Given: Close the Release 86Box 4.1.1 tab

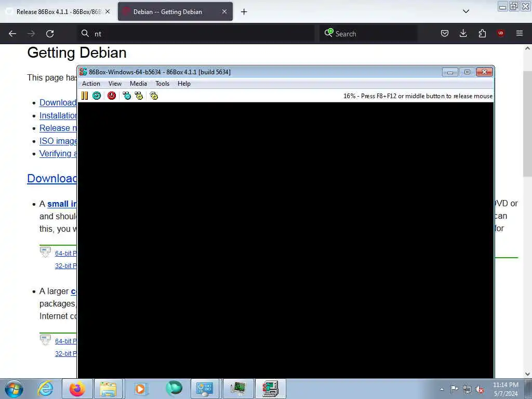Looking at the screenshot, I should pyautogui.click(x=108, y=11).
